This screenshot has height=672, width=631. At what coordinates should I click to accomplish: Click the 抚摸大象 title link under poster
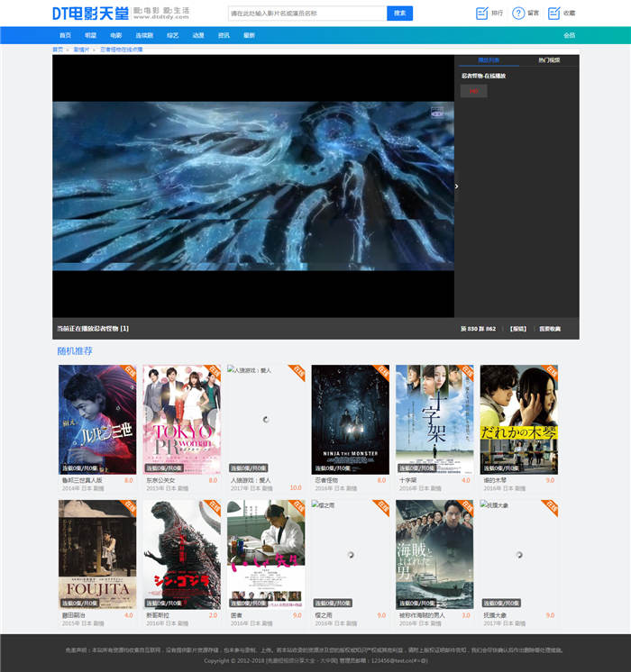point(495,615)
